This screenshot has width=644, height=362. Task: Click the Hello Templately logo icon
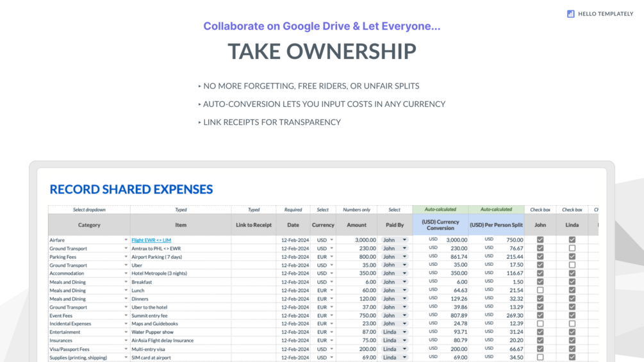(x=570, y=14)
